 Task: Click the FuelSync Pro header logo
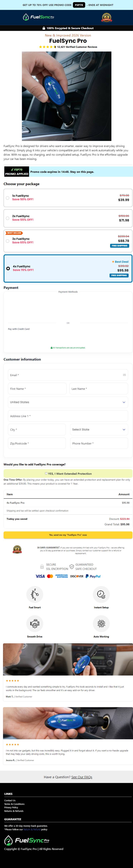38,17
